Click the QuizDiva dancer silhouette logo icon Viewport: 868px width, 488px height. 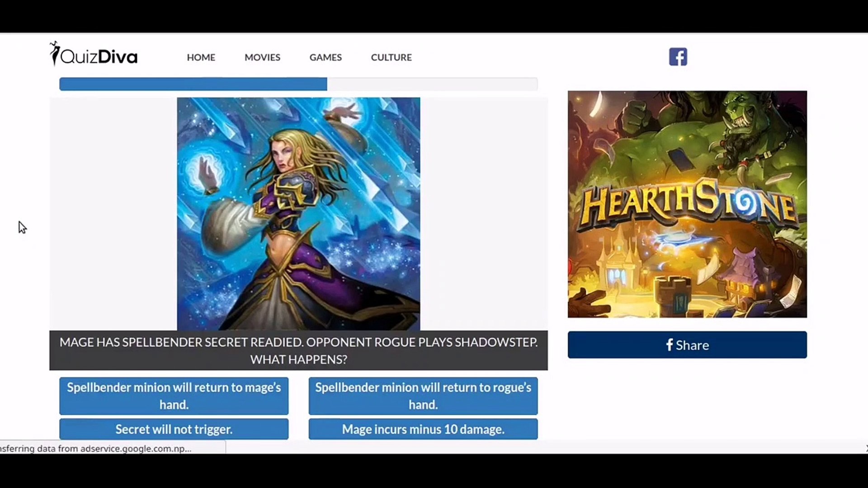[x=55, y=53]
